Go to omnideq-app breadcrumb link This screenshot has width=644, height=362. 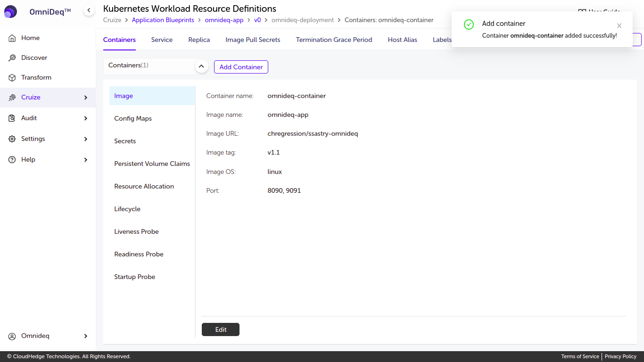224,20
